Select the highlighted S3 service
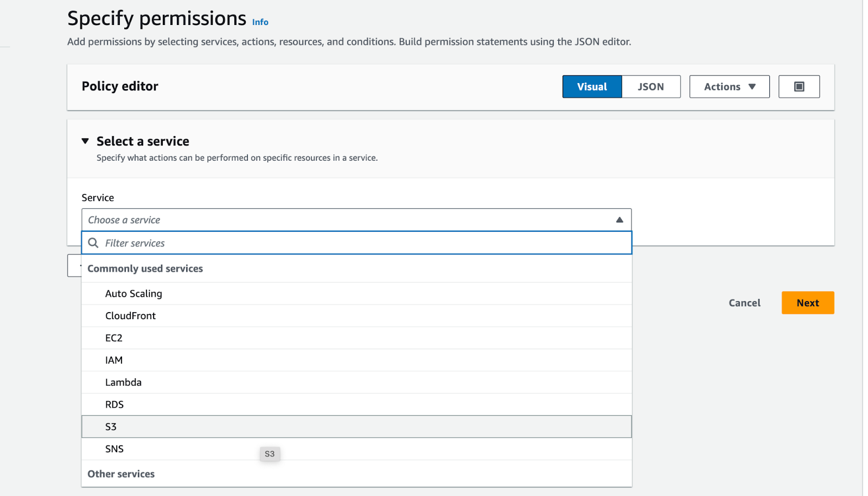This screenshot has height=496, width=868. click(111, 427)
